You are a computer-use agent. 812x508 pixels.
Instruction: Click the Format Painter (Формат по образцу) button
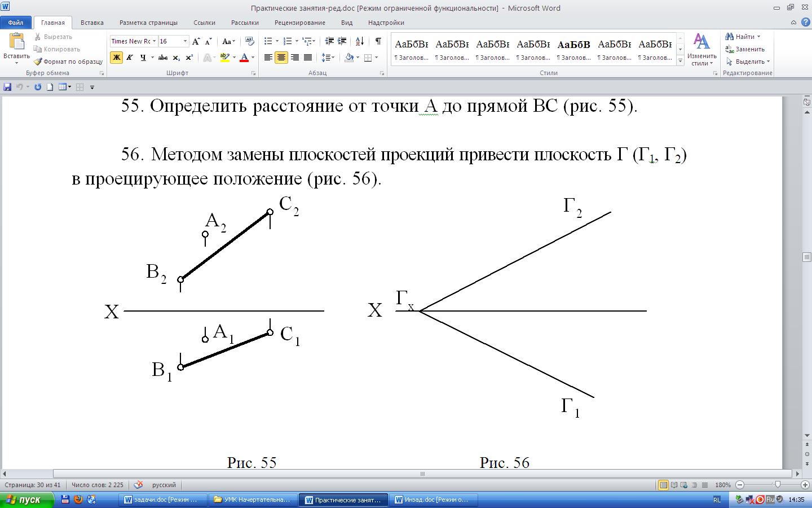[x=68, y=62]
